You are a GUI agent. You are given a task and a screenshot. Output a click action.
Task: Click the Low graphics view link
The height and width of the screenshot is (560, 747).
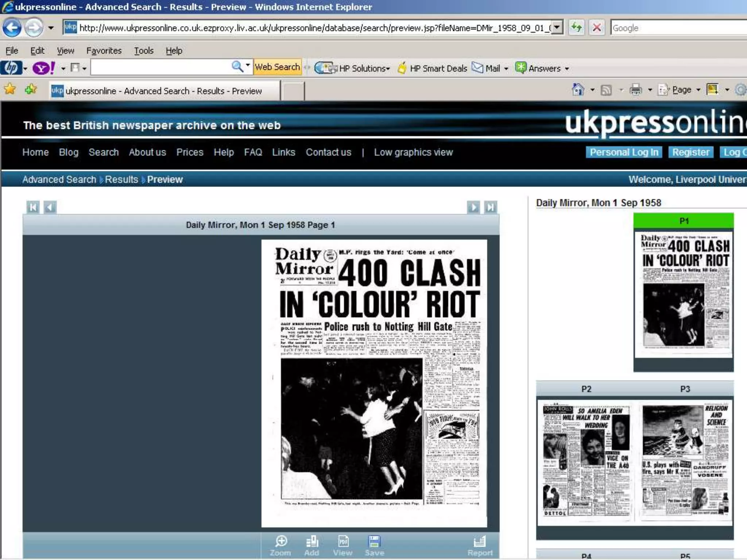pos(413,152)
